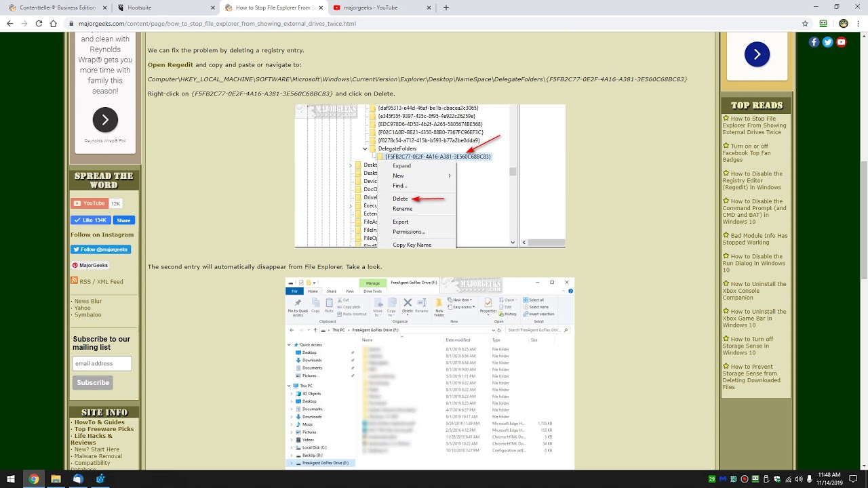Open the Malware Removal link

98,456
